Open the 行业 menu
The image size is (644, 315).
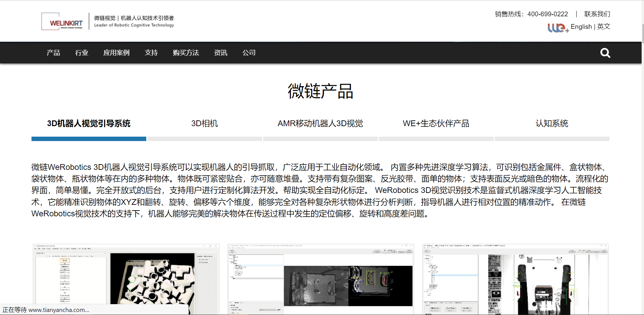[x=82, y=53]
